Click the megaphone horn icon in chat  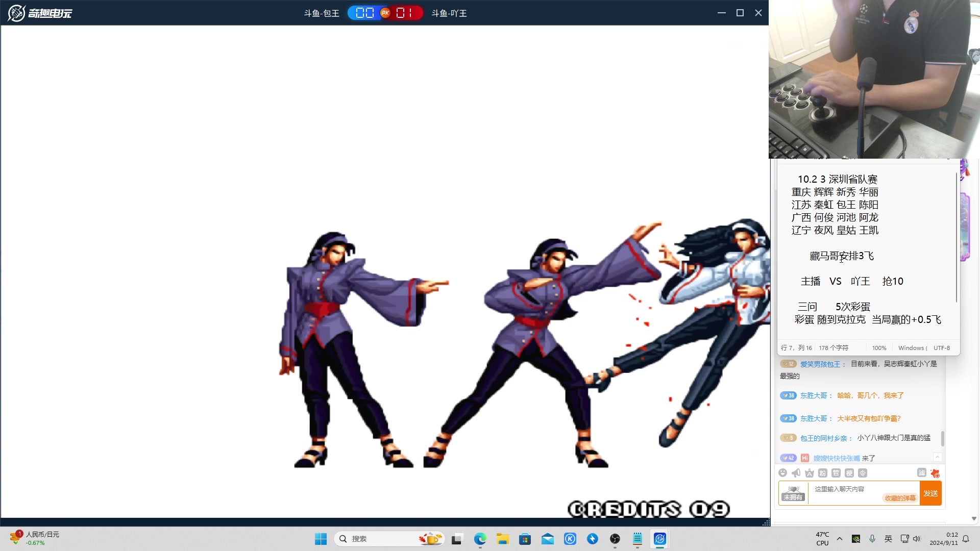[796, 473]
